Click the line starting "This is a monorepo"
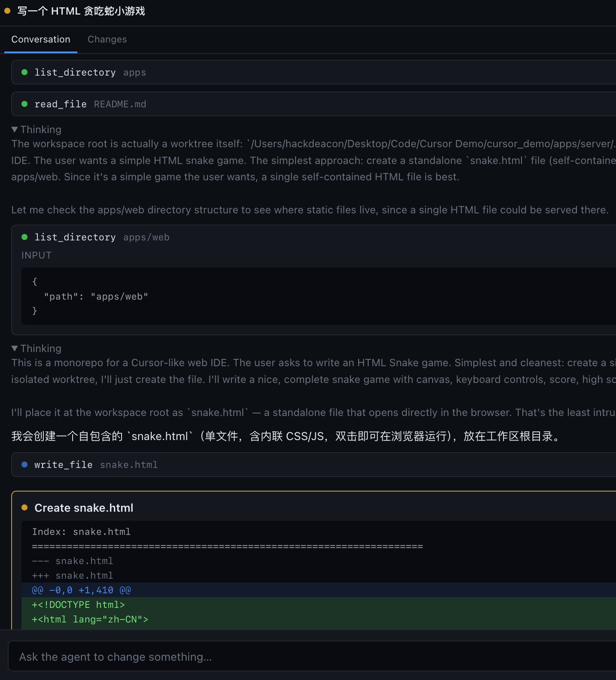Viewport: 616px width, 680px height. coord(314,363)
